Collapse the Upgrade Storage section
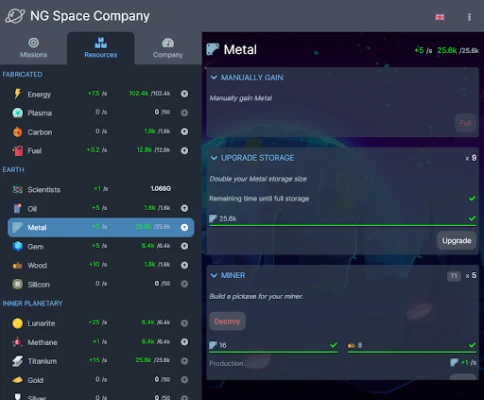 [x=214, y=158]
